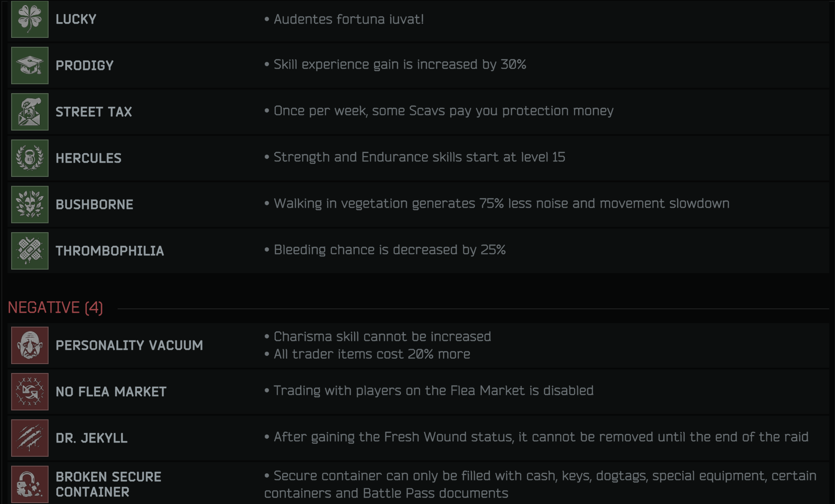
Task: Click the Dr. Jekyll claw marks icon
Action: point(30,438)
